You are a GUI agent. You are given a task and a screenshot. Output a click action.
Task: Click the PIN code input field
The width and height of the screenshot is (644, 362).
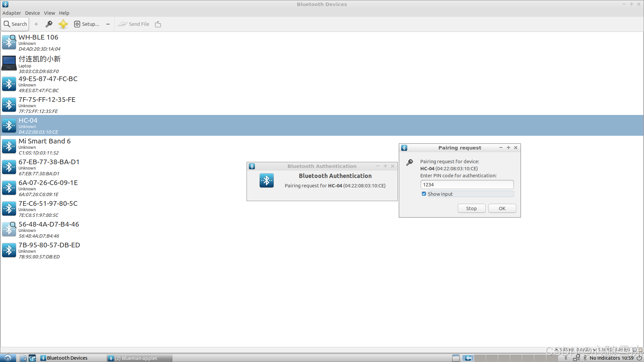click(x=467, y=185)
